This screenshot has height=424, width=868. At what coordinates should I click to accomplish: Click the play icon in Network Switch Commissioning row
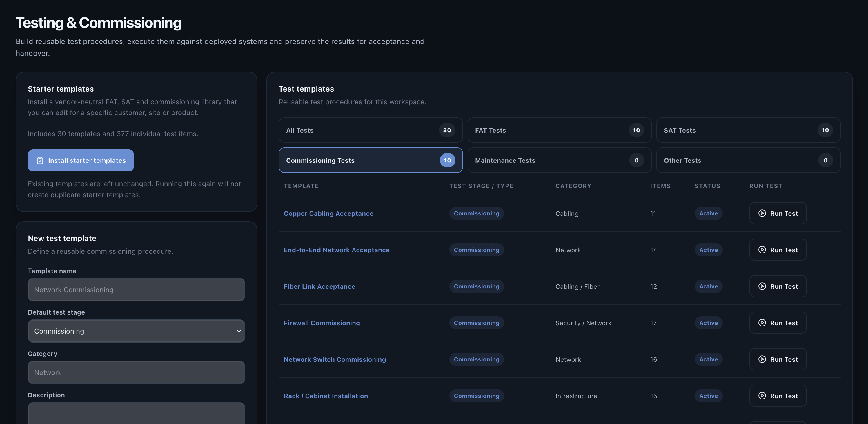(762, 359)
